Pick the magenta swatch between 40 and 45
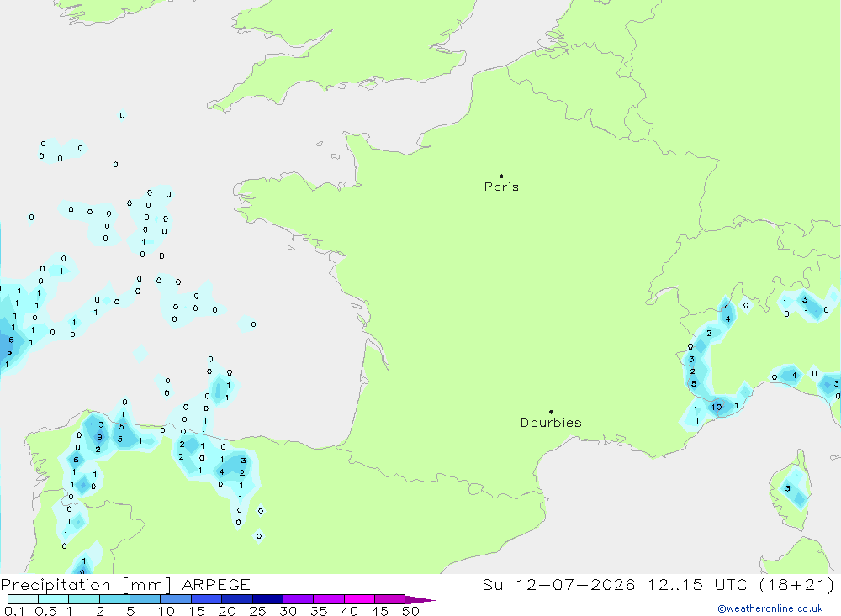 [359, 599]
